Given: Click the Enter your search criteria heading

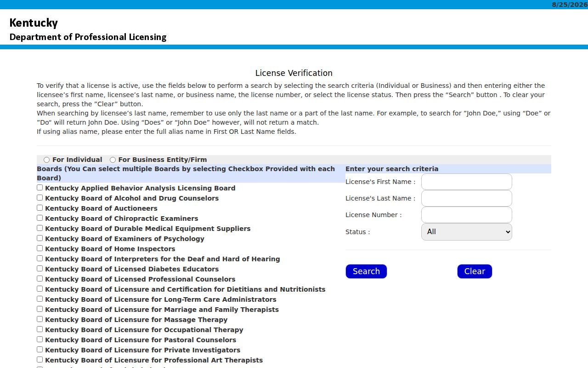Looking at the screenshot, I should point(392,169).
